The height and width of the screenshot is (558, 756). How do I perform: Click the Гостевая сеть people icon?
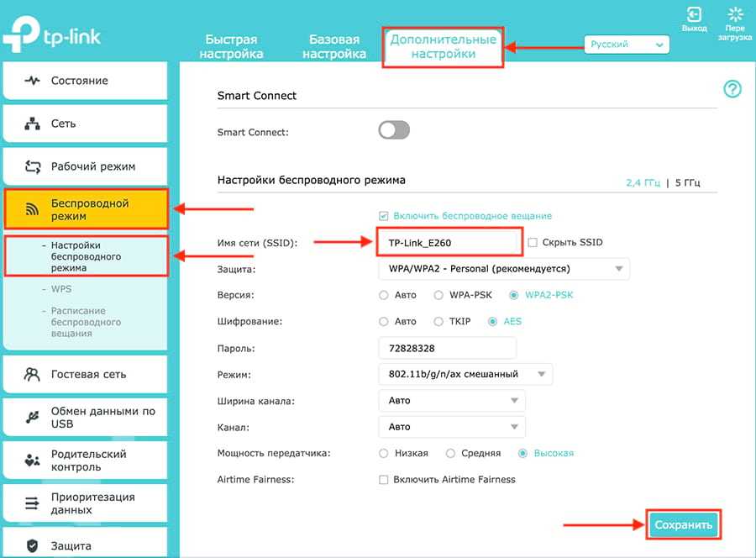tap(33, 374)
